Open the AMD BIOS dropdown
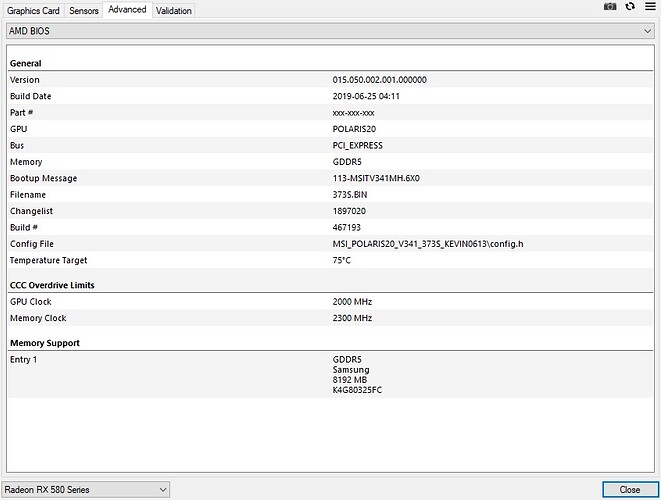Viewport: 661px width, 500px height. [330, 31]
